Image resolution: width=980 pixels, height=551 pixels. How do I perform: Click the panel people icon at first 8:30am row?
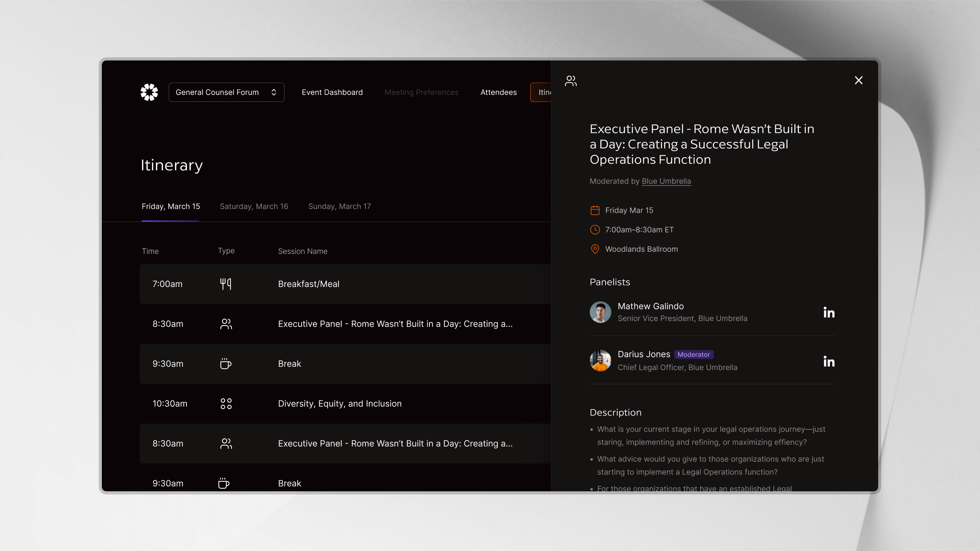click(x=226, y=324)
